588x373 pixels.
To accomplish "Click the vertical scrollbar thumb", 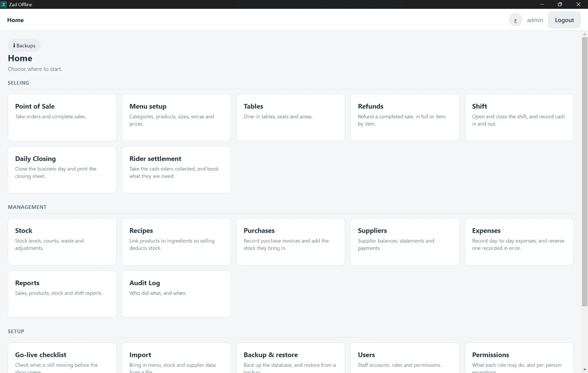I will (x=584, y=172).
